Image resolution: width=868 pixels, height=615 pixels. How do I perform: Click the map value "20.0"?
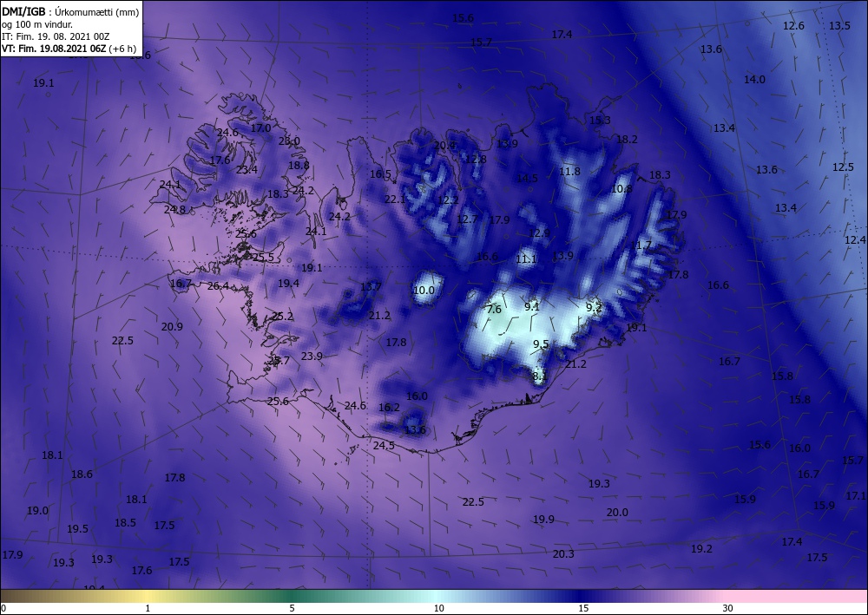[617, 513]
